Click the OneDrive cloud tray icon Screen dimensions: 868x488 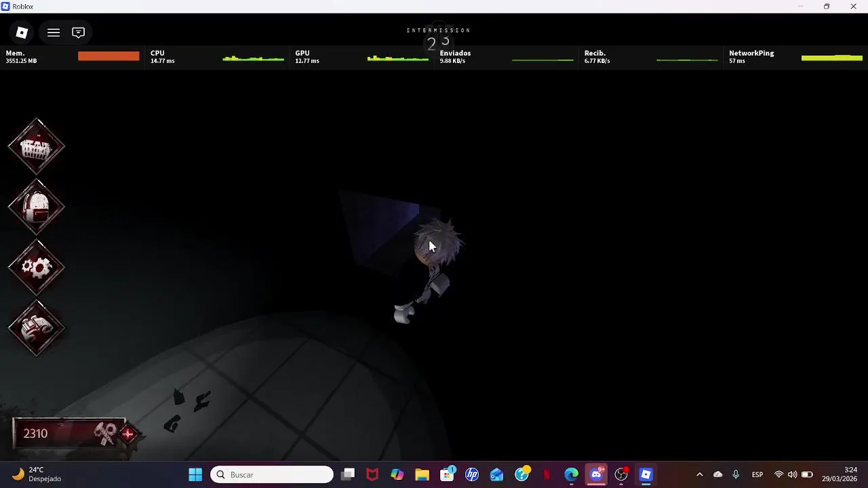coord(718,474)
